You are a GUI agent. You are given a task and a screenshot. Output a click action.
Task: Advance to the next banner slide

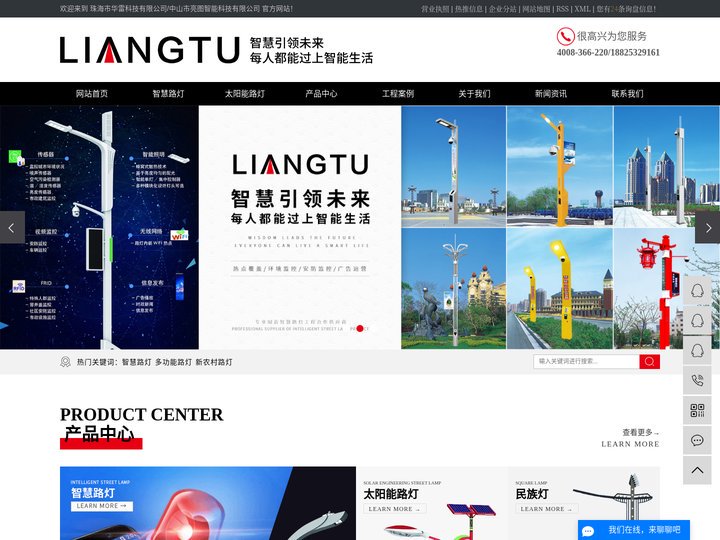708,227
